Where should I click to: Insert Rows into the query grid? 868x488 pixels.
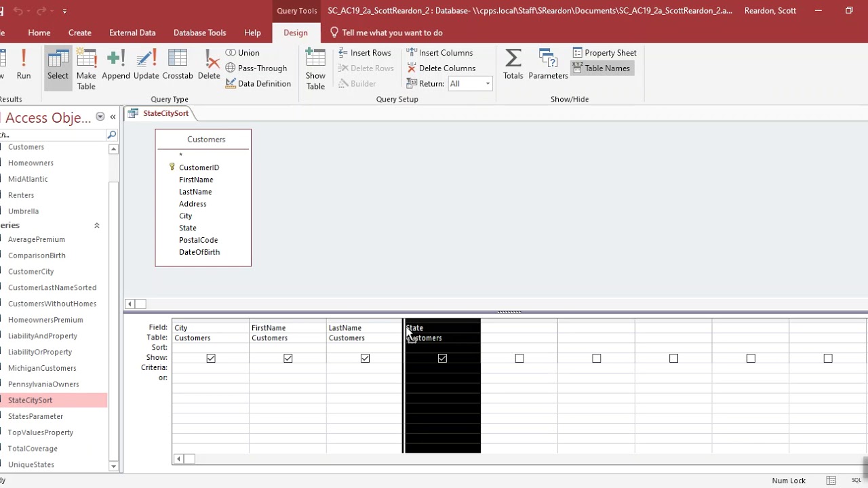click(x=364, y=52)
